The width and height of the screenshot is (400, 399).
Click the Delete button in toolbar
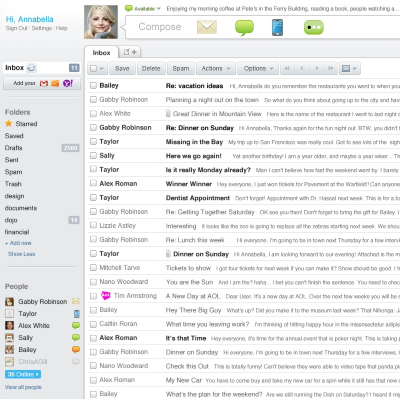click(x=151, y=68)
